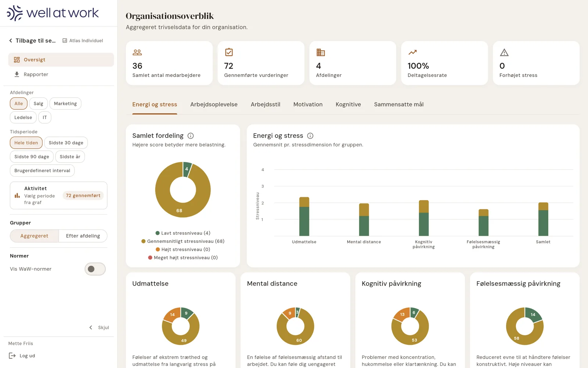Filter by the Marketing department
Image resolution: width=588 pixels, height=368 pixels.
65,104
